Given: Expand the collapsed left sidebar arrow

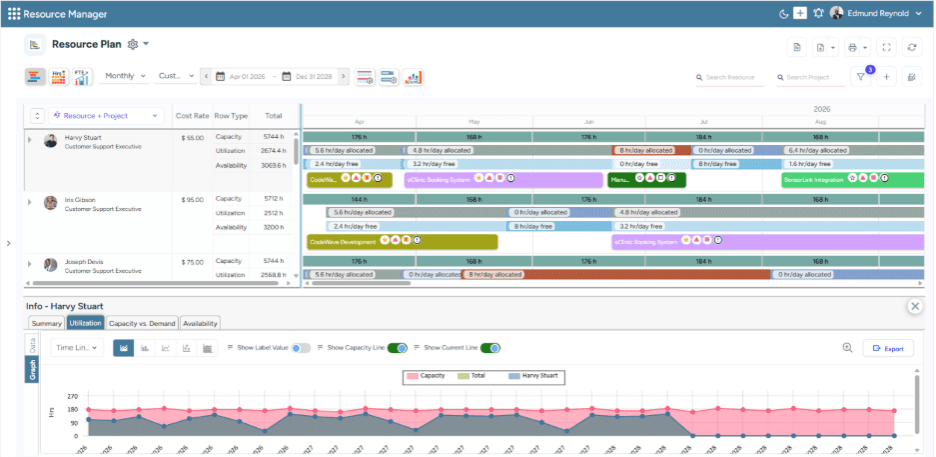Looking at the screenshot, I should (8, 243).
